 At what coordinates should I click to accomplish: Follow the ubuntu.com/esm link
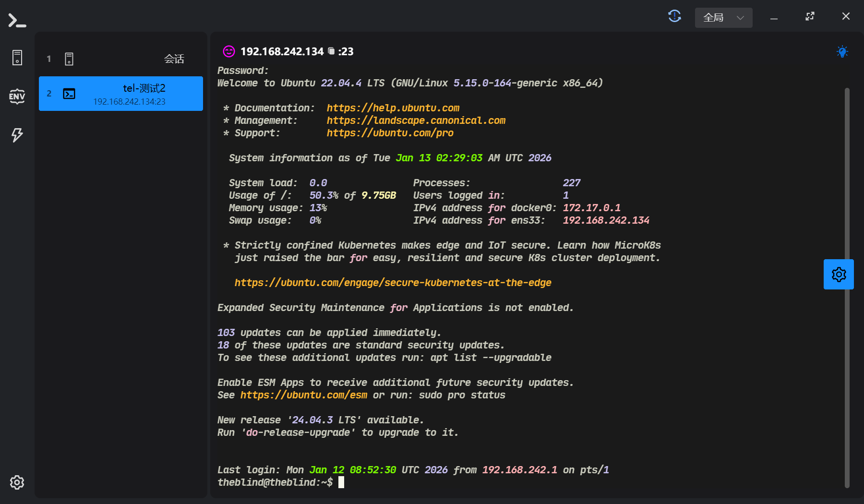coord(303,395)
